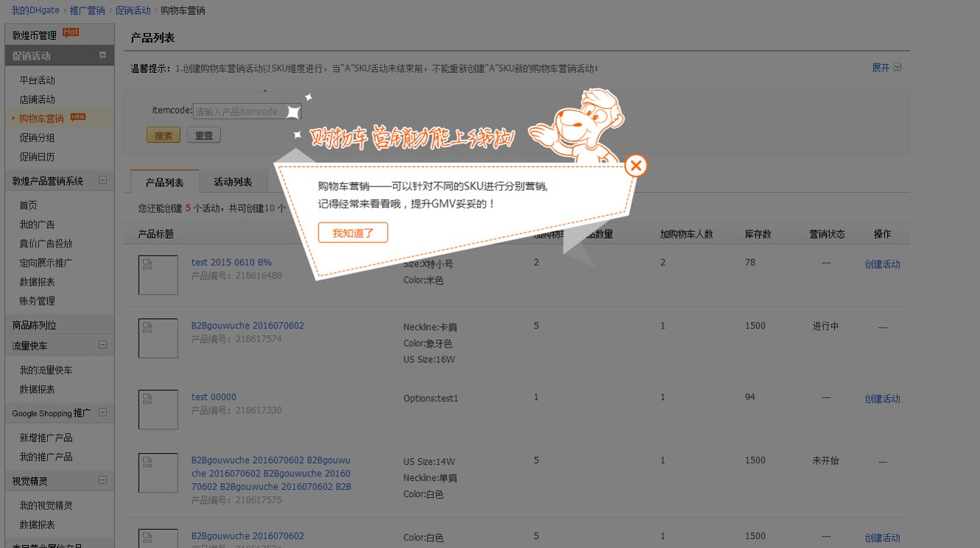Go to 促销日历 in the sidebar
Image resolution: width=980 pixels, height=548 pixels.
37,157
